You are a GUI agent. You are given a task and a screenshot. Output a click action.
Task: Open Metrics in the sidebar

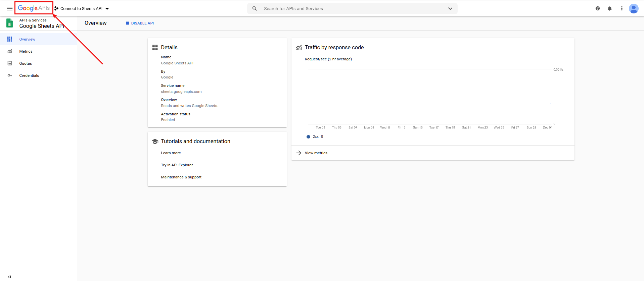click(38, 51)
